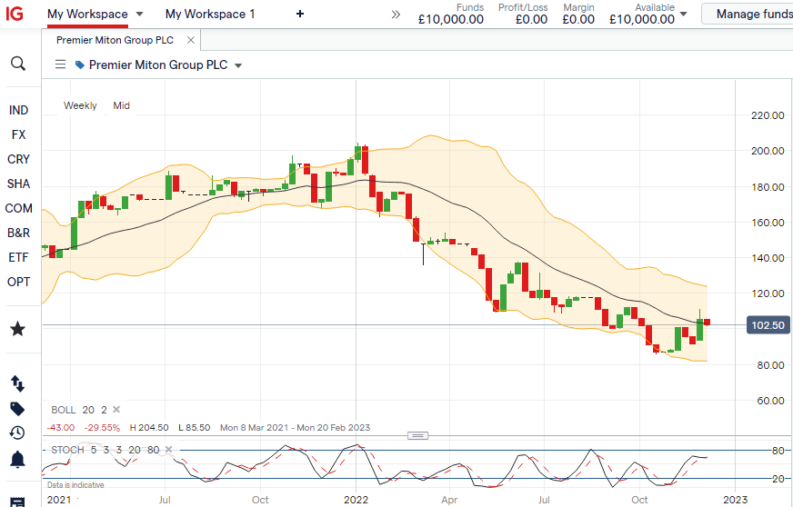Open the positions up-down arrows icon
793x507 pixels.
18,384
